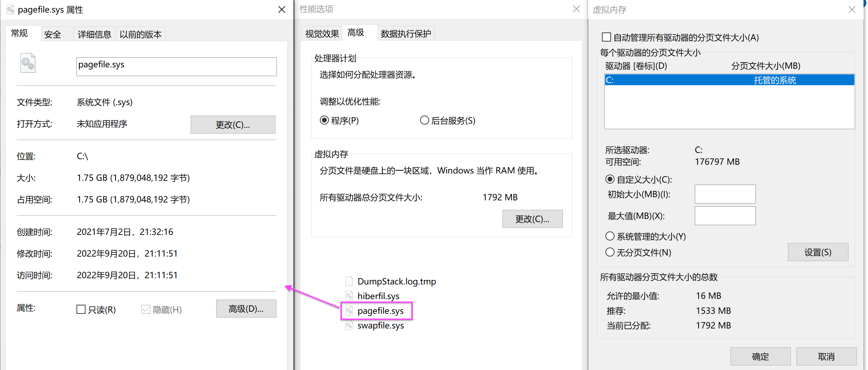This screenshot has height=370, width=868.
Task: Choose 无分页文件(N) radio option
Action: [610, 252]
